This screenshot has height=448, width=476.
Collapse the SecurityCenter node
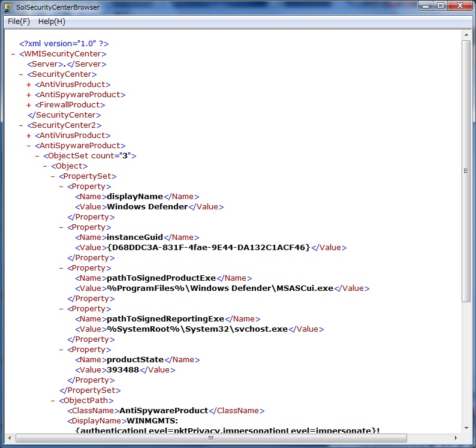(21, 74)
